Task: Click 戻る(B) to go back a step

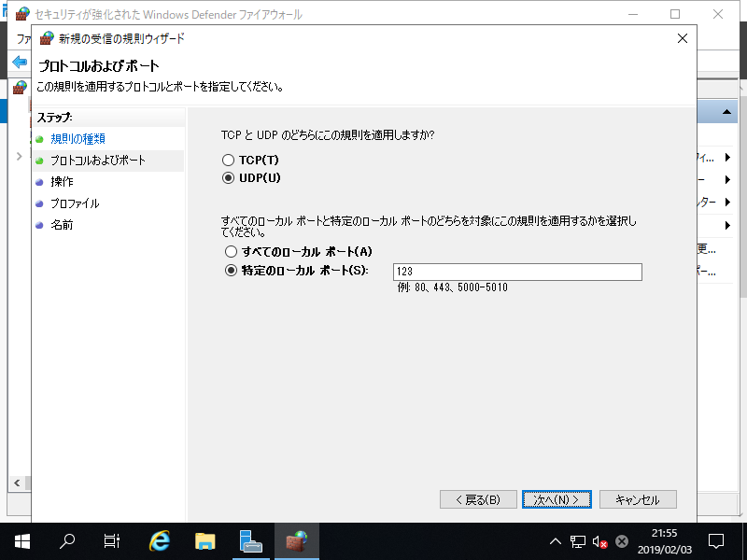Action: tap(478, 499)
